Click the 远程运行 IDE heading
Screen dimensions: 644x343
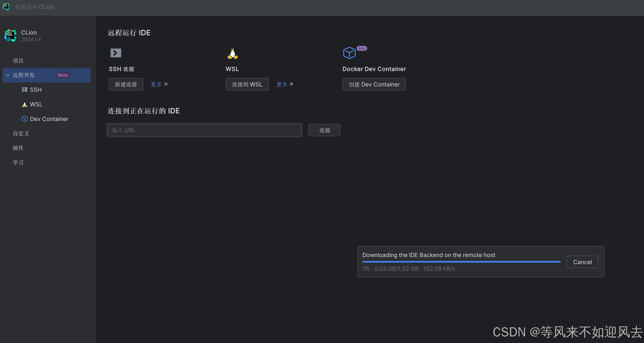tap(129, 33)
